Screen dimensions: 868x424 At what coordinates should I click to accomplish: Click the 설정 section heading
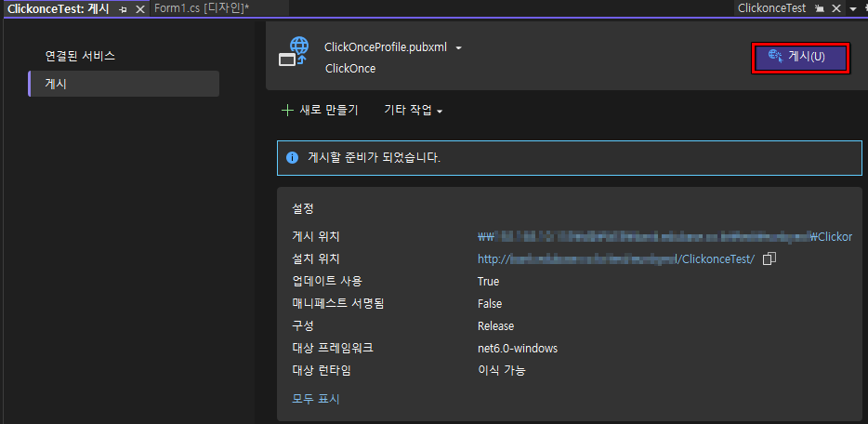(x=303, y=208)
